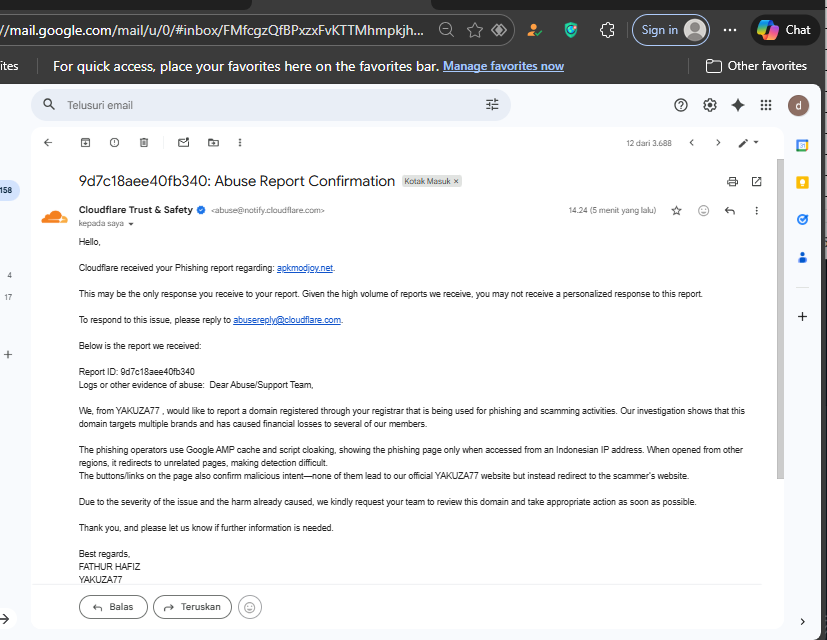Open abusereply@cloudflare.com email link
The height and width of the screenshot is (640, 827).
pyautogui.click(x=287, y=320)
